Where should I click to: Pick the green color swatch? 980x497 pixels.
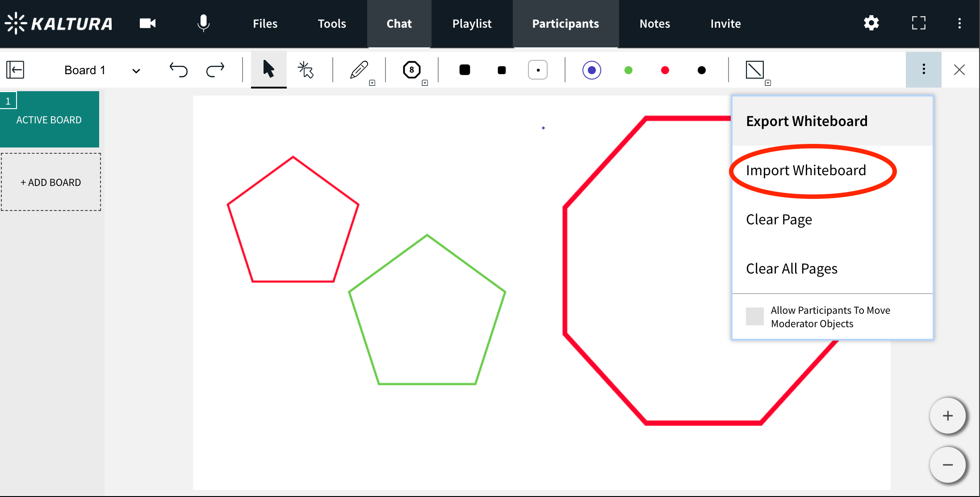point(628,70)
